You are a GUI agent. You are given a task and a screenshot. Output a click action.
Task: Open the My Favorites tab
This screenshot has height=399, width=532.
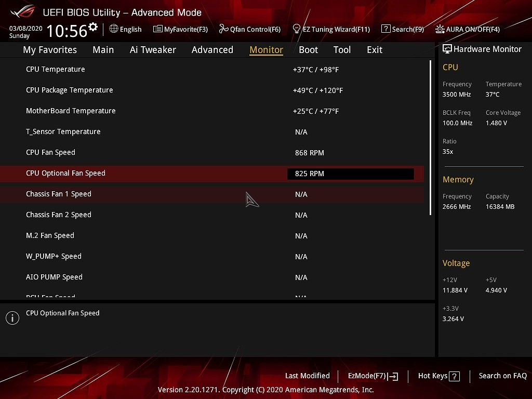pos(50,50)
